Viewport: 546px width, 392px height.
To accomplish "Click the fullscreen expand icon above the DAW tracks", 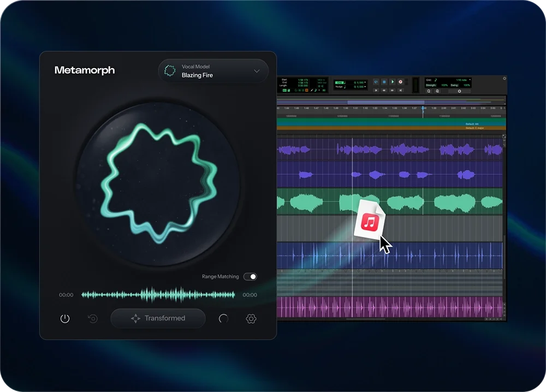I will (504, 136).
